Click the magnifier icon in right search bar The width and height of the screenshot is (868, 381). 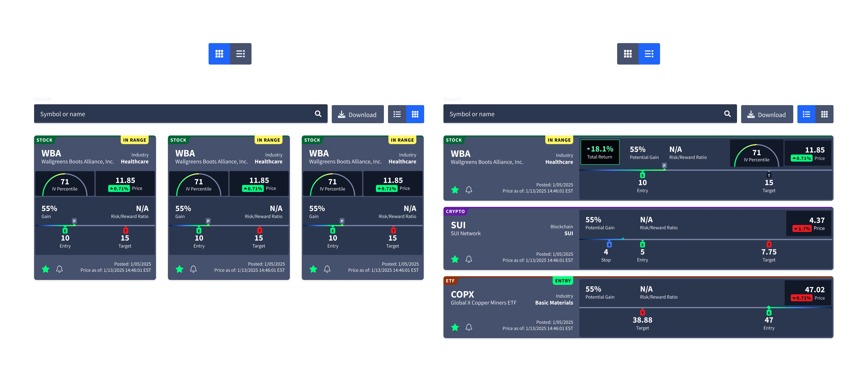click(727, 114)
